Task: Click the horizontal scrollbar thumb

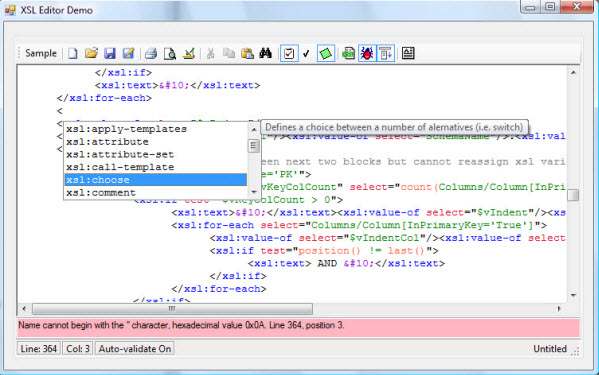Action: coord(172,309)
